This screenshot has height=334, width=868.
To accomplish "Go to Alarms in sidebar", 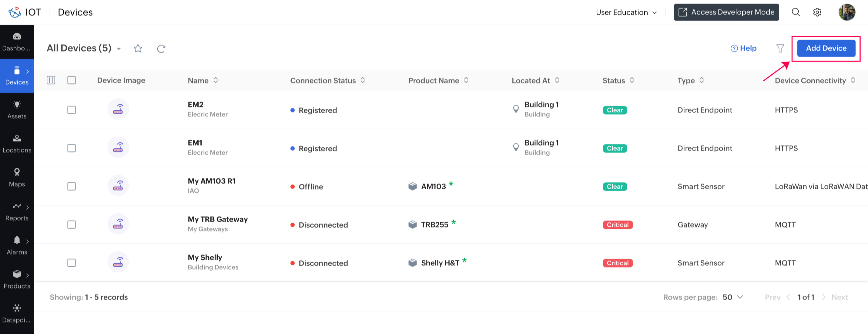I will 17,245.
